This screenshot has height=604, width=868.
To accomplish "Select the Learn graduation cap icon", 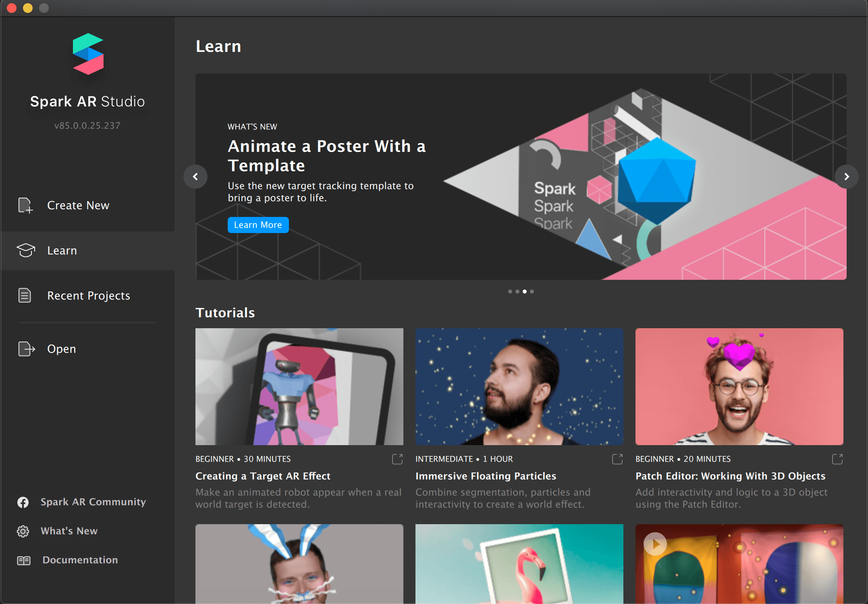I will (x=25, y=250).
